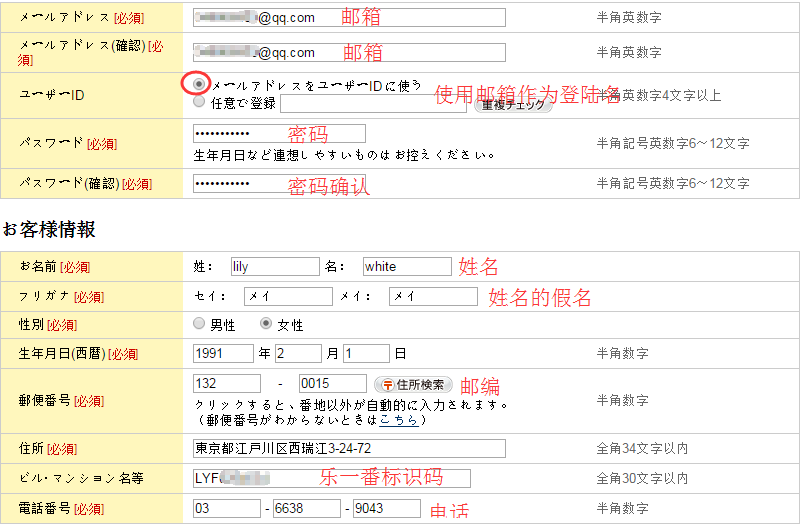Click the 住所検索 postal lookup button
The width and height of the screenshot is (802, 524).
(x=413, y=384)
